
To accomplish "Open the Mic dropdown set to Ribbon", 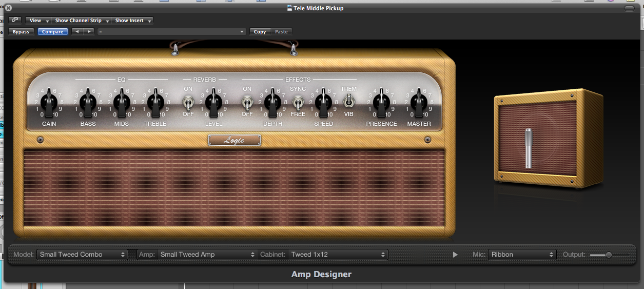I will click(x=522, y=255).
